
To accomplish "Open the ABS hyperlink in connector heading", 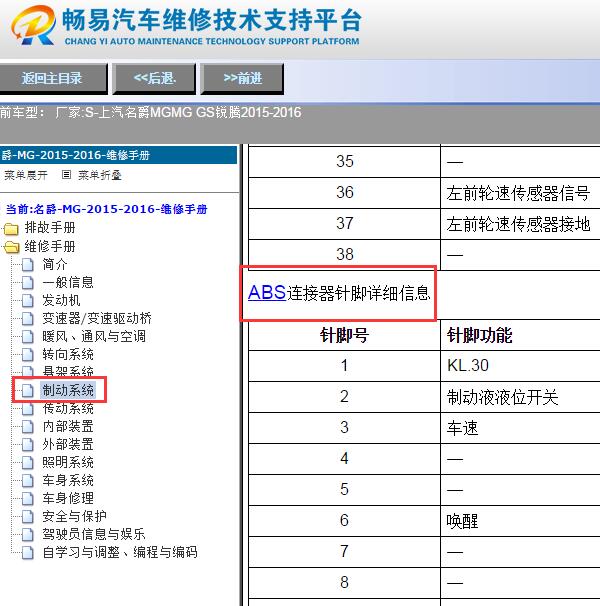I will coord(267,293).
